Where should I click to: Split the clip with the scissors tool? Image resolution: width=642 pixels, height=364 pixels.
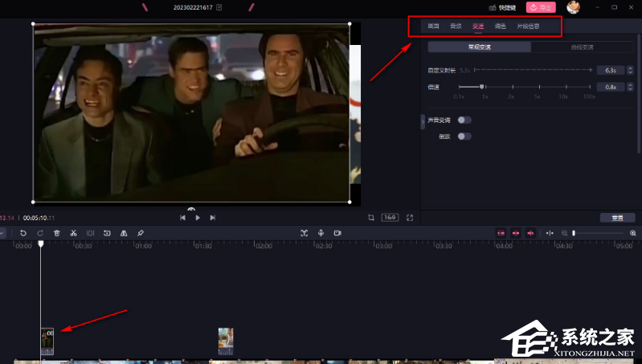pyautogui.click(x=74, y=233)
